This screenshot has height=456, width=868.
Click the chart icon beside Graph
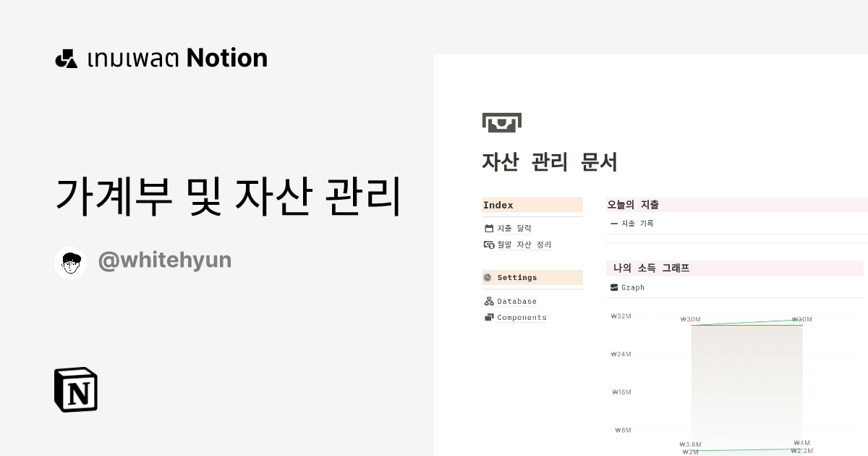pos(613,287)
